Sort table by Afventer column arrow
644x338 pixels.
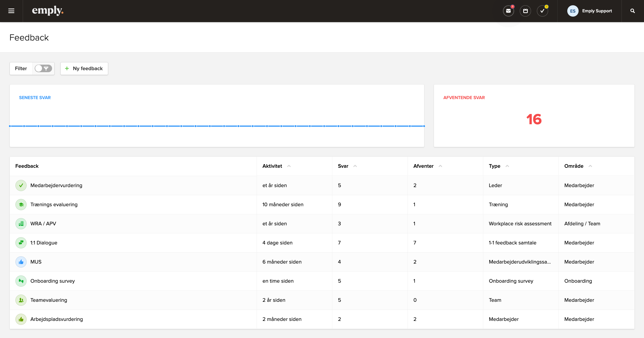(440, 166)
